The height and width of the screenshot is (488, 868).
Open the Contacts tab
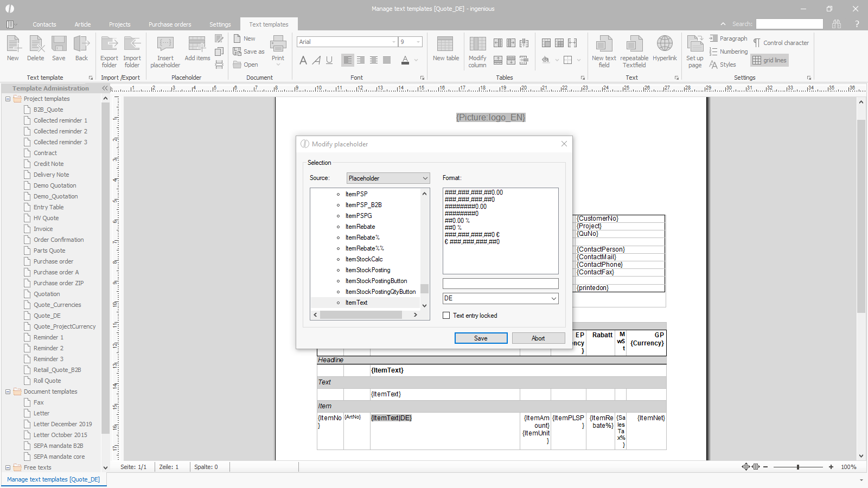tap(44, 24)
